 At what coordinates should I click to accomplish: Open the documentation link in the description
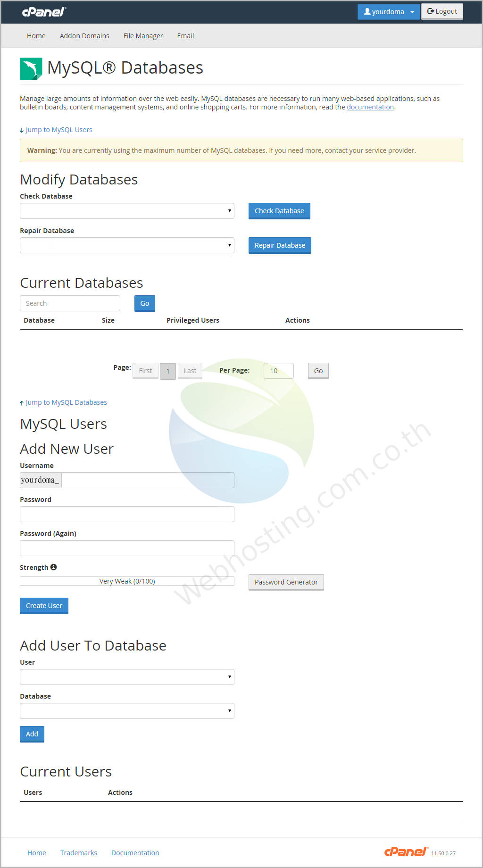370,107
